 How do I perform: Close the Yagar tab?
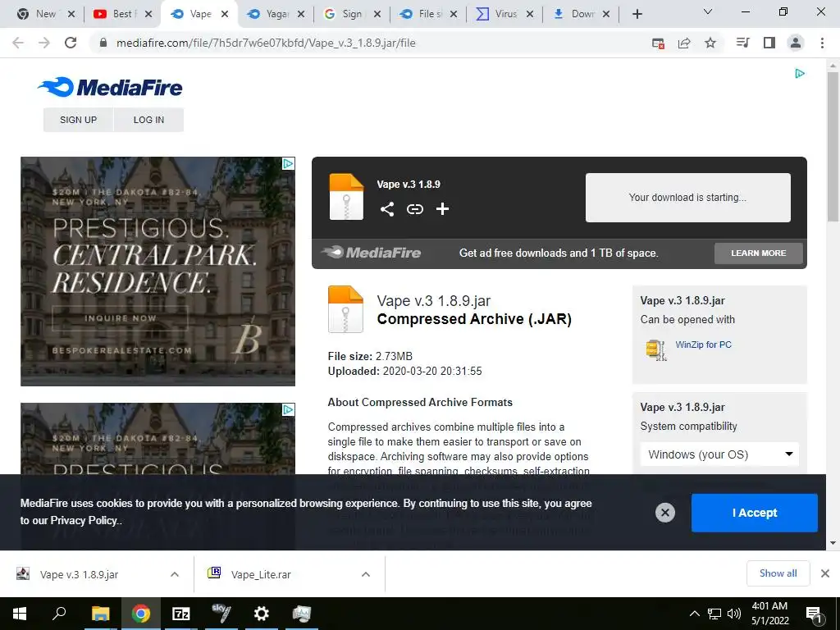tap(301, 15)
